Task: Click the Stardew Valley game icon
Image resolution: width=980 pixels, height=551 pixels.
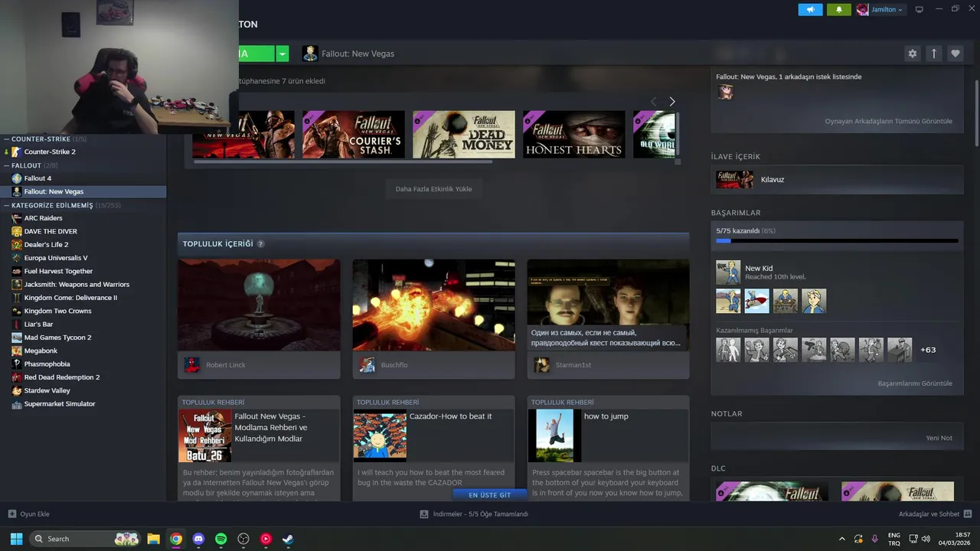Action: coord(17,390)
